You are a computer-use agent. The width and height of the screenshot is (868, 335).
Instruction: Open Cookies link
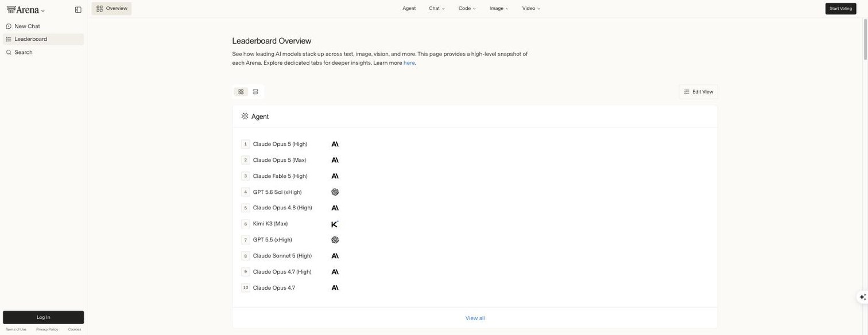click(75, 330)
